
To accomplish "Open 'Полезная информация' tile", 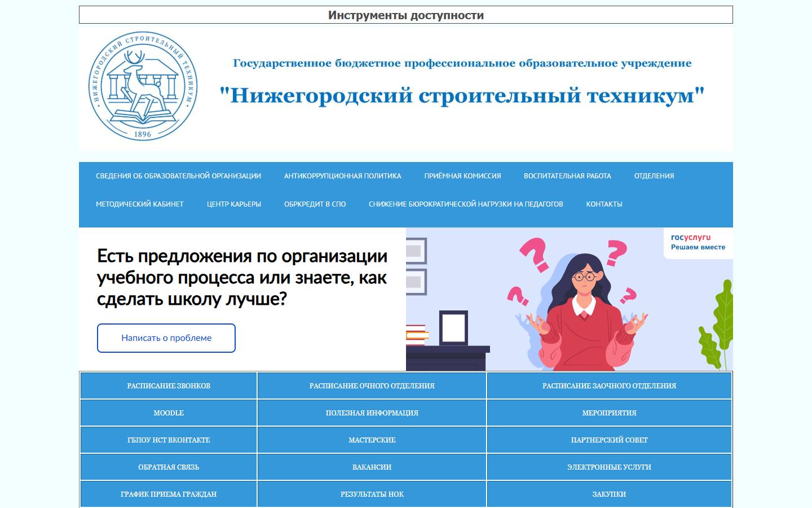I will tap(372, 413).
